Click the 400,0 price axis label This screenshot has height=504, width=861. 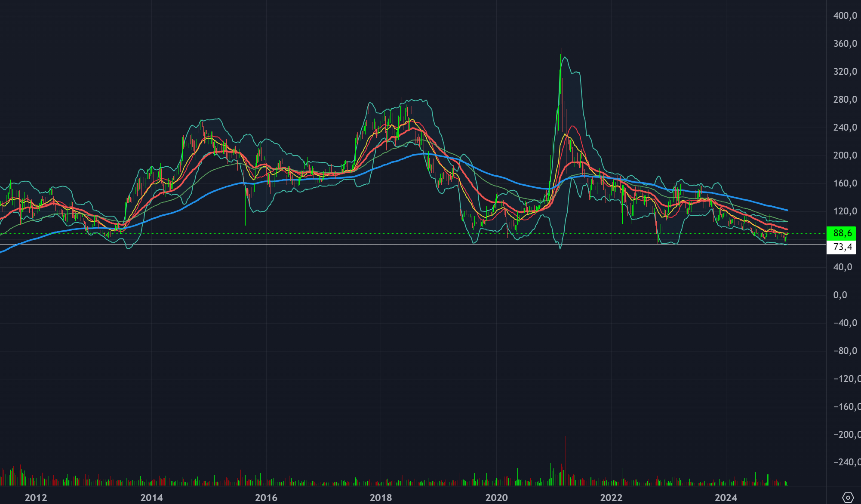[x=845, y=16]
